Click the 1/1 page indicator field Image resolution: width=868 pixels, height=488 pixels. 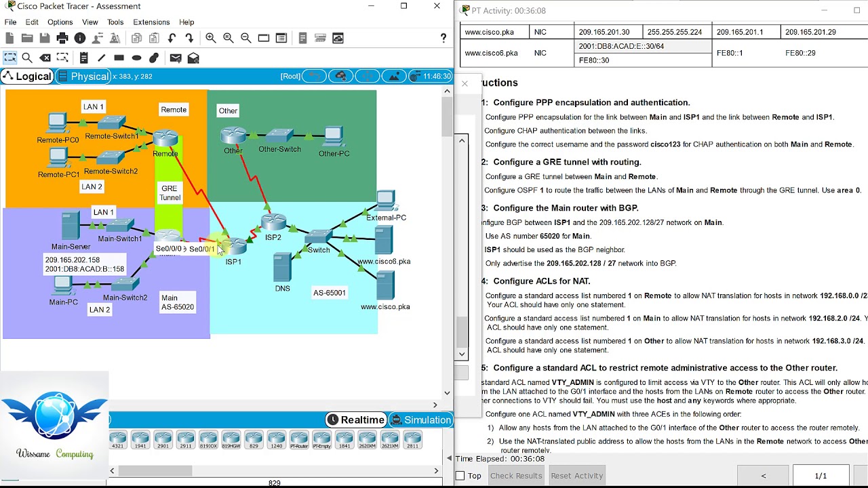(821, 476)
